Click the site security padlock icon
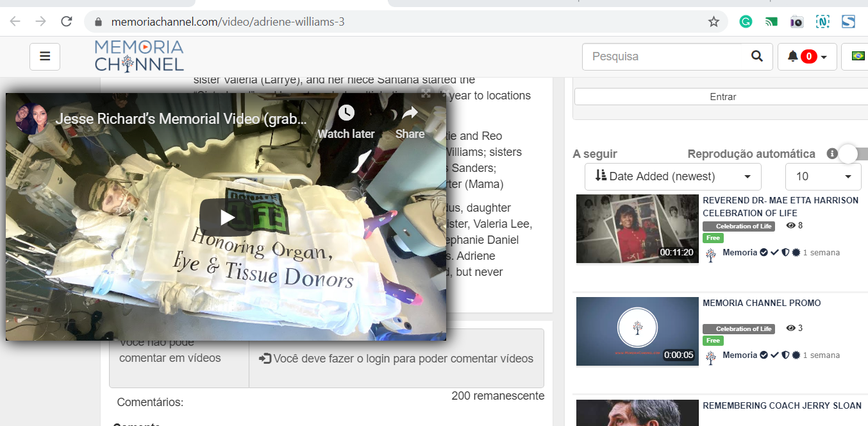 click(x=98, y=22)
